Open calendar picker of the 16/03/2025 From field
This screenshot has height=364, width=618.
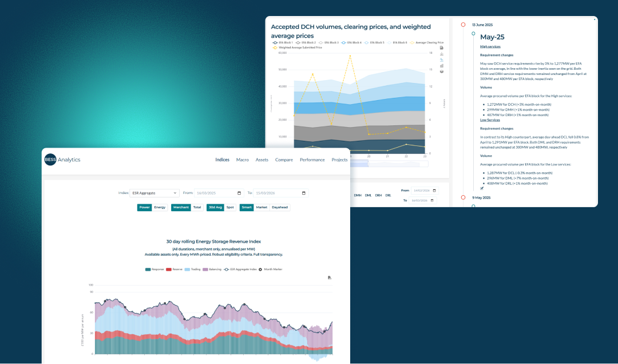(x=239, y=193)
